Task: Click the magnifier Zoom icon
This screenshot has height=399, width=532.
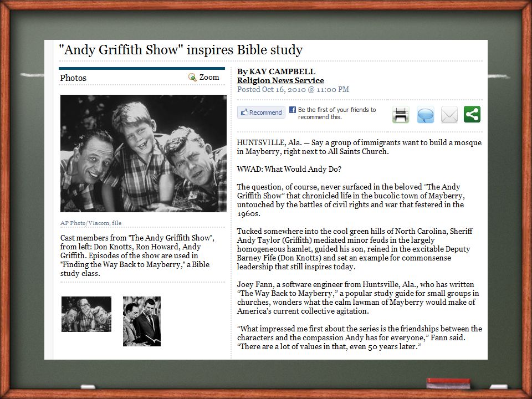Action: [x=192, y=78]
